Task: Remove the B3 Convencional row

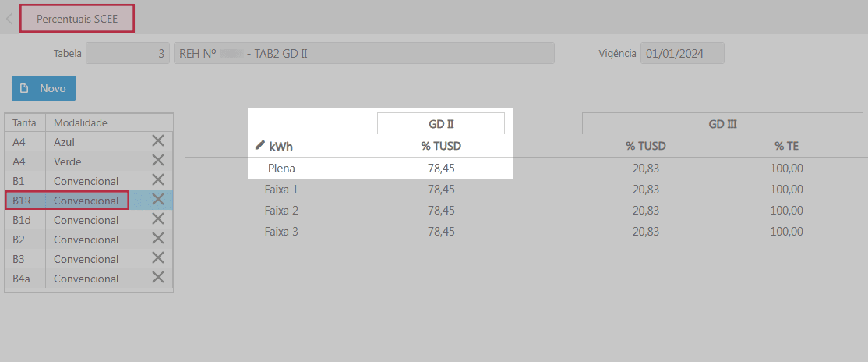Action: coord(158,258)
